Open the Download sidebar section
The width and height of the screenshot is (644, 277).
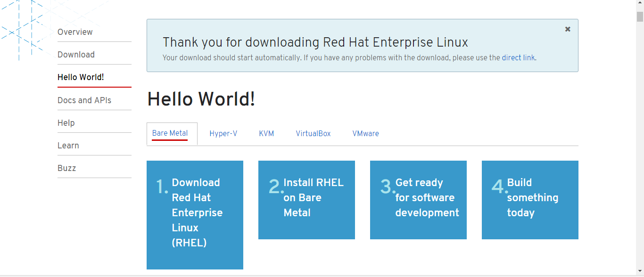tap(76, 55)
